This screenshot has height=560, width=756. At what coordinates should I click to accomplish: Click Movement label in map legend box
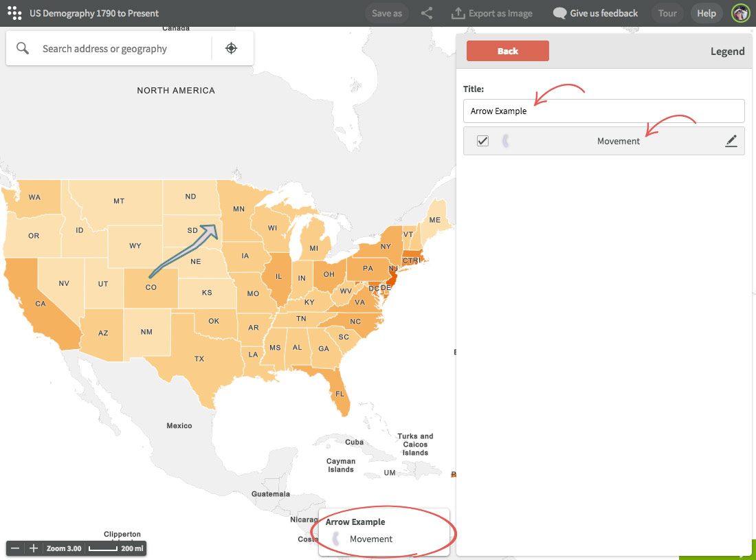click(x=370, y=539)
